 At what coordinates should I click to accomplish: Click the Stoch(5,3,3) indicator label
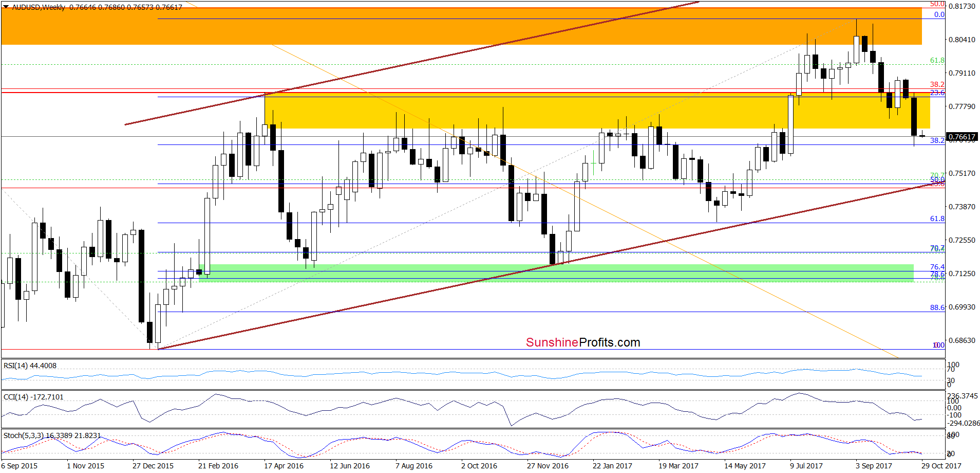click(52, 435)
